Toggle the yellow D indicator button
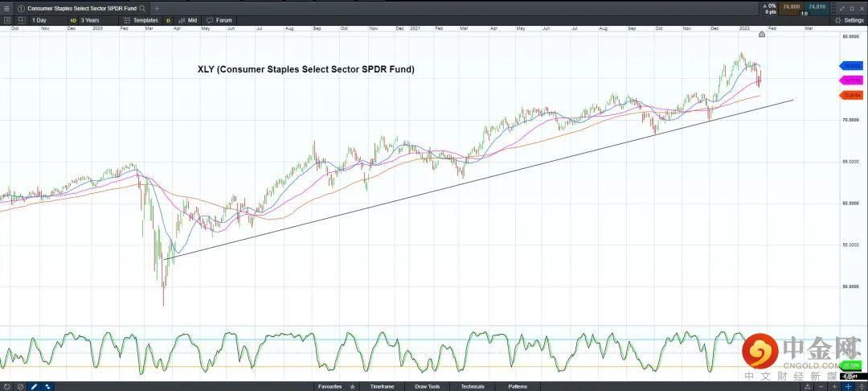 pos(168,19)
